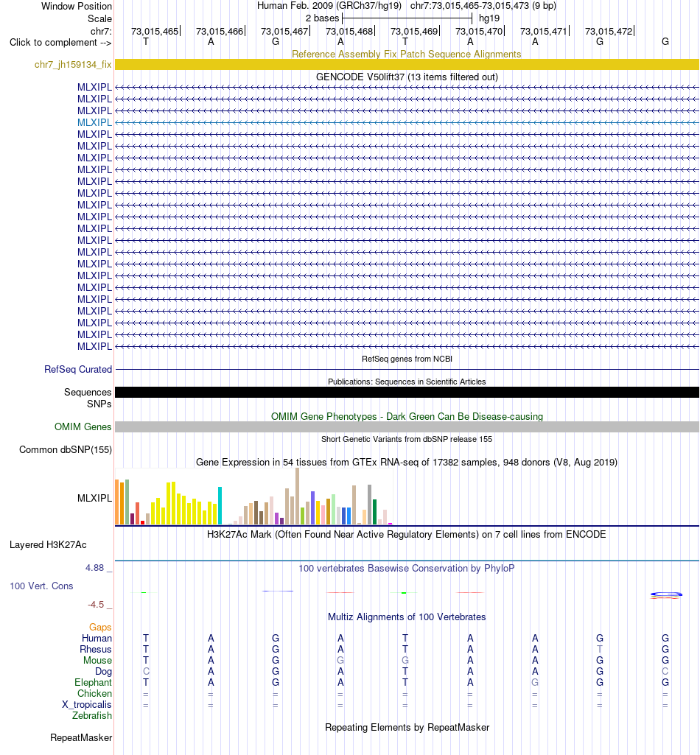This screenshot has height=755, width=700.
Task: Select the -4.5 lower scale value
Action: [96, 604]
